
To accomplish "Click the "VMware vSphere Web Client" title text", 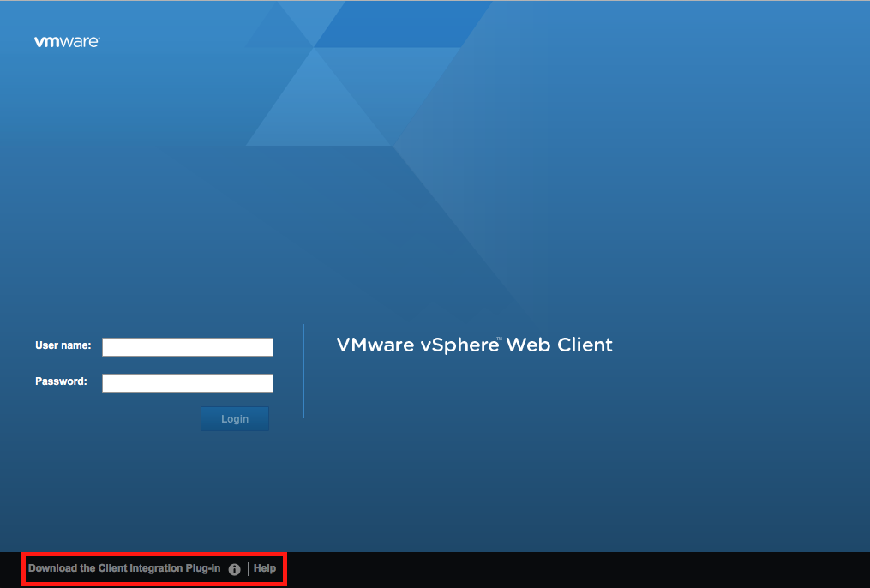I will pos(474,345).
